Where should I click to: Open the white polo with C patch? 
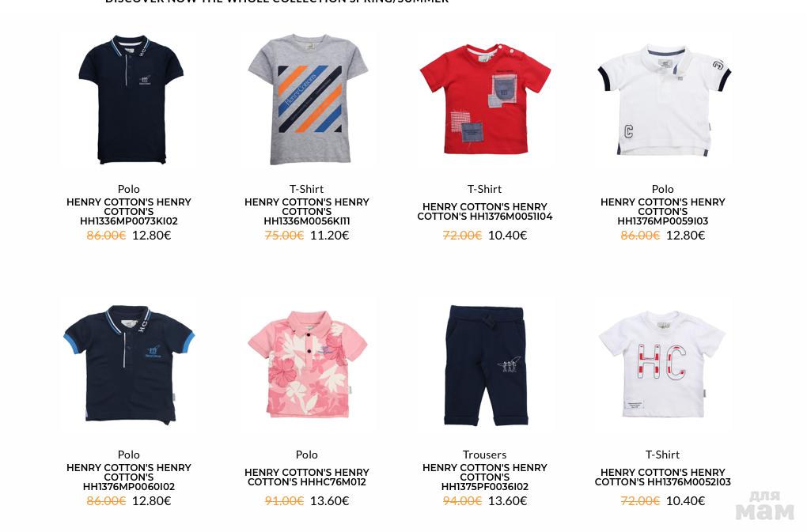[664, 99]
